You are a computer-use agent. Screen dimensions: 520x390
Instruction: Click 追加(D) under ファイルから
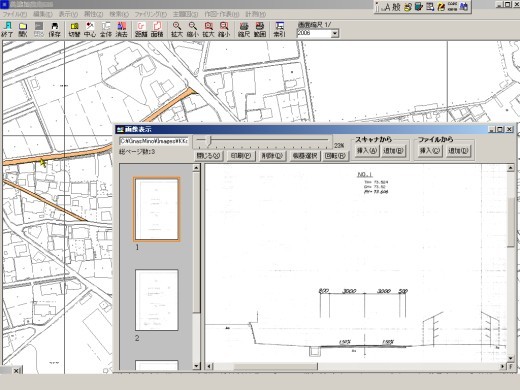[458, 151]
